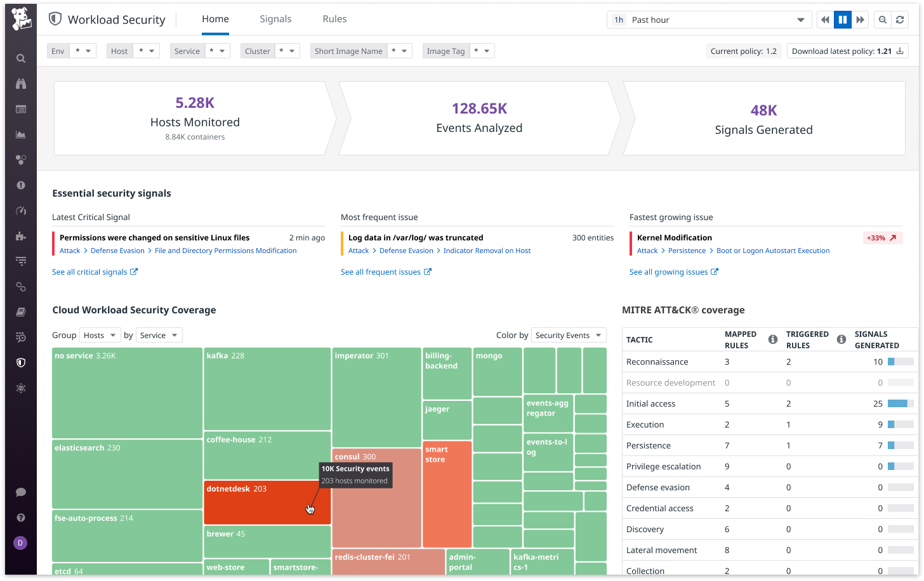This screenshot has width=924, height=581.
Task: Select the Security shield icon in sidebar
Action: click(20, 362)
